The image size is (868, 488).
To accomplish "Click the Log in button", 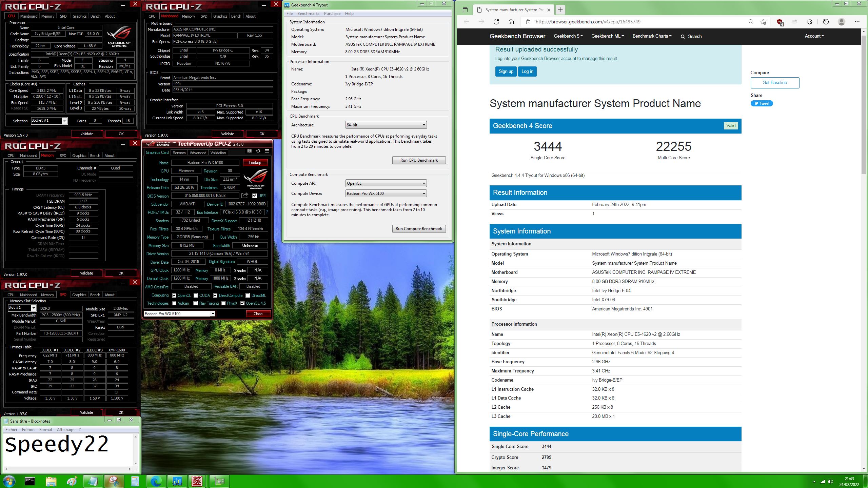I will pos(527,72).
